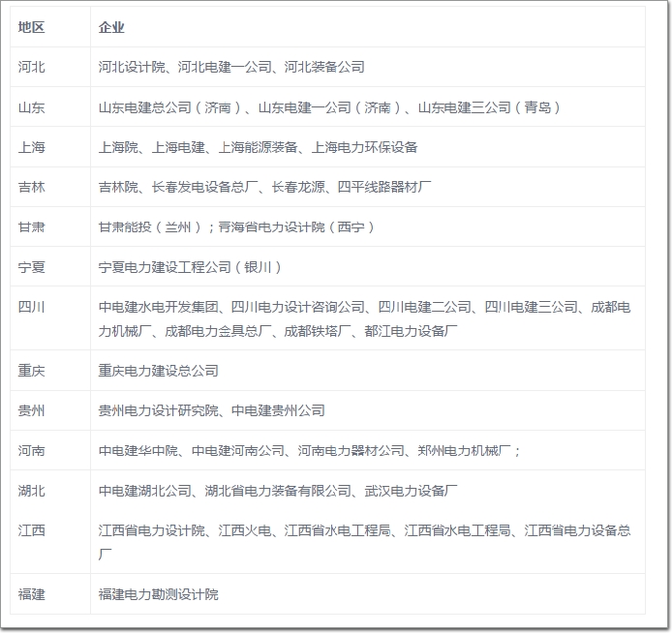The image size is (672, 633).
Task: Click the 福建电力勘测设计院 cell
Action: (368, 594)
